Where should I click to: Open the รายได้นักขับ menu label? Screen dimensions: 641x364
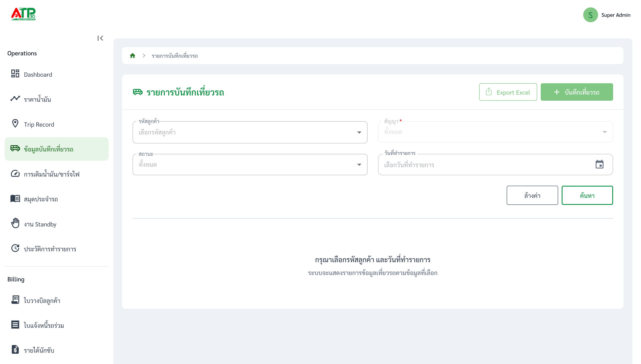39,350
